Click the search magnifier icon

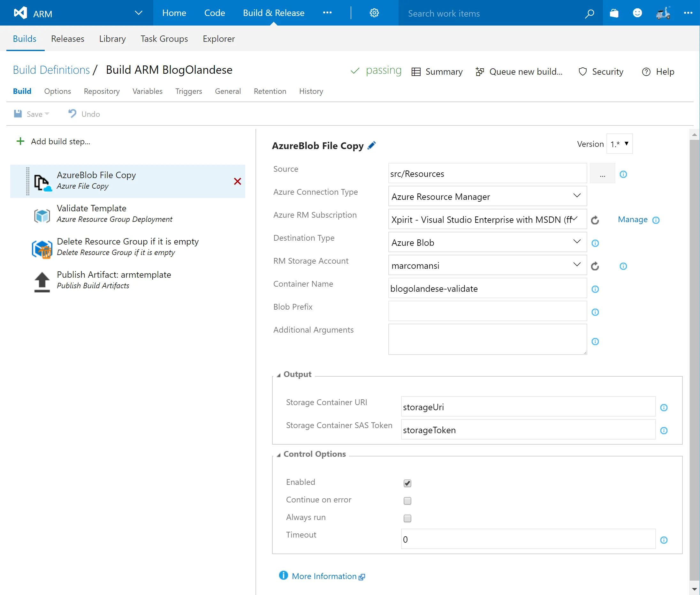[x=589, y=13]
